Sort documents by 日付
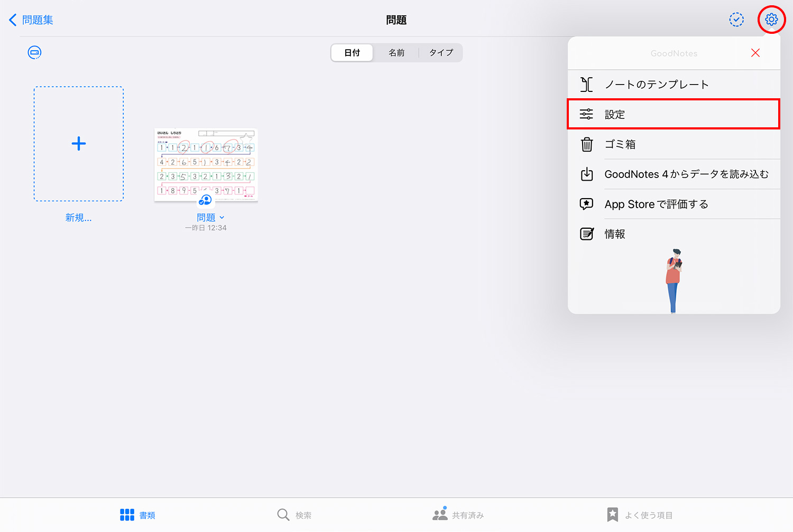The height and width of the screenshot is (532, 793). [352, 53]
